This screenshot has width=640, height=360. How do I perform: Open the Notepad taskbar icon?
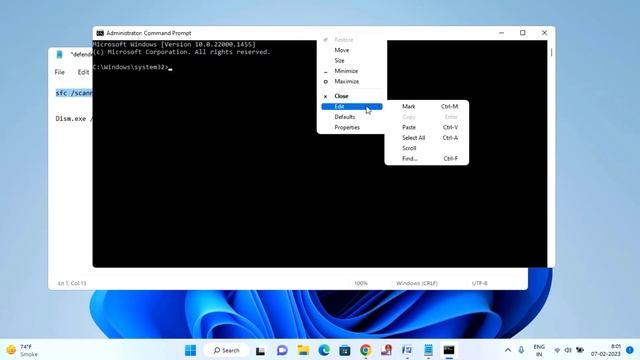428,350
